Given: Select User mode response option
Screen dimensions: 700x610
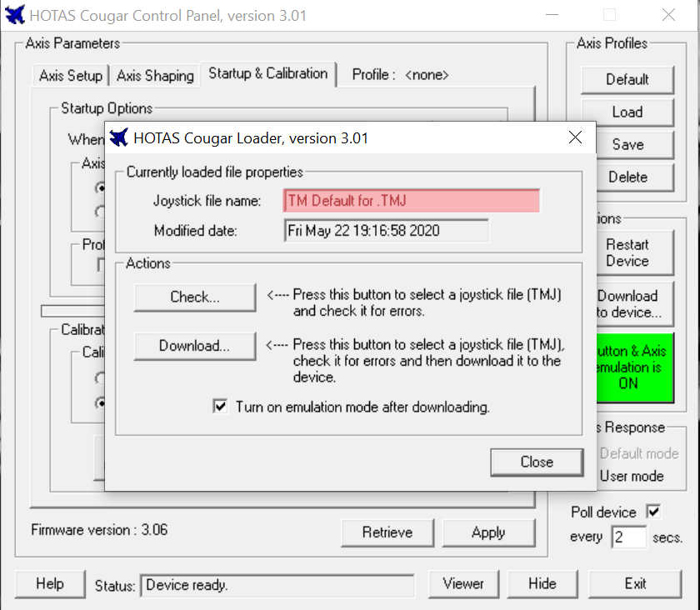Looking at the screenshot, I should tap(632, 476).
